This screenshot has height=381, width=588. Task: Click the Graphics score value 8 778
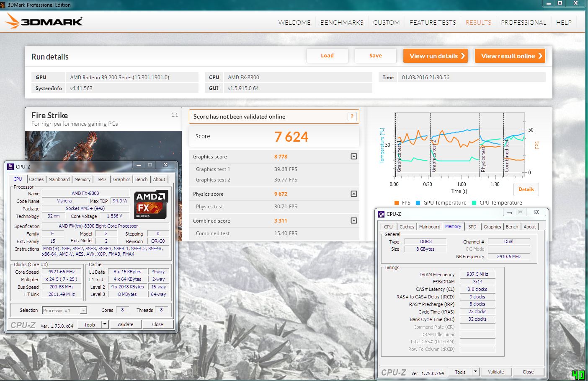[x=281, y=157]
